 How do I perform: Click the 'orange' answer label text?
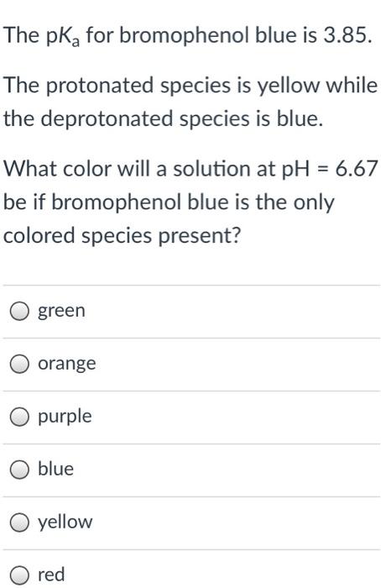pyautogui.click(x=66, y=365)
